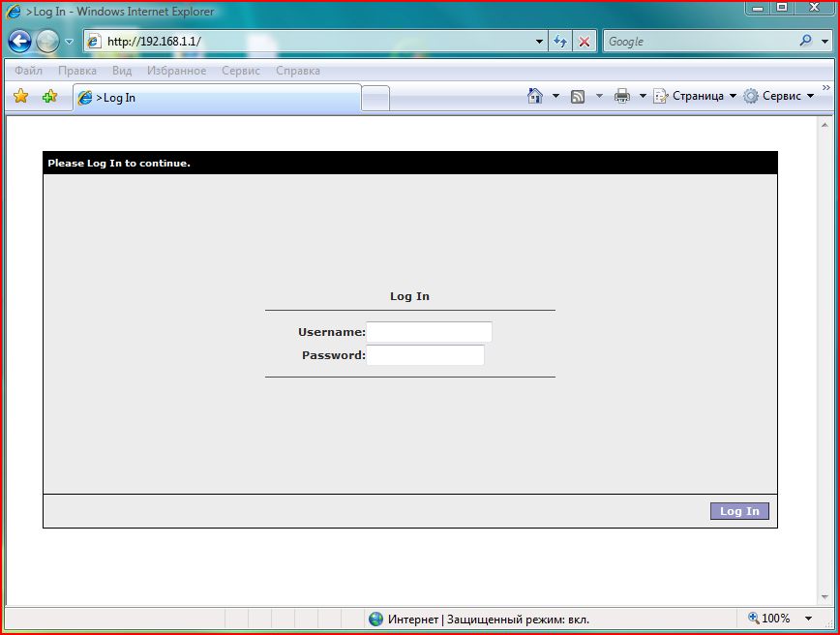Viewport: 840px width, 635px height.
Task: Select the Log In browser tab
Action: coord(217,98)
